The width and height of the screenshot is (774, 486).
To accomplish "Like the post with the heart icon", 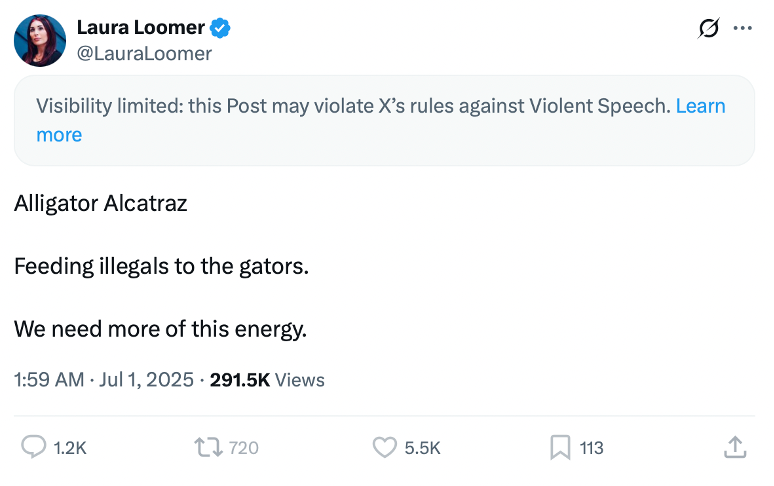I will (x=385, y=447).
